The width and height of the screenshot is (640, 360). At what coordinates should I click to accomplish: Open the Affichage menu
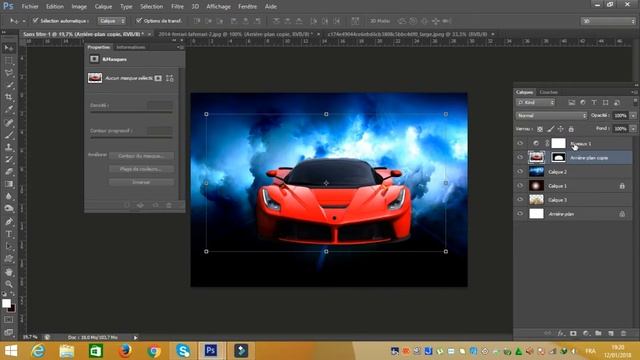[x=218, y=7]
